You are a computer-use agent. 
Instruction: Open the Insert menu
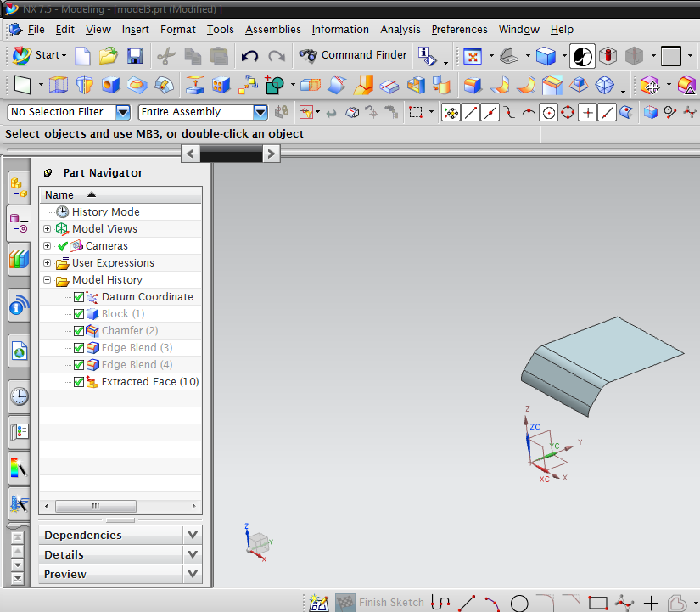(135, 29)
